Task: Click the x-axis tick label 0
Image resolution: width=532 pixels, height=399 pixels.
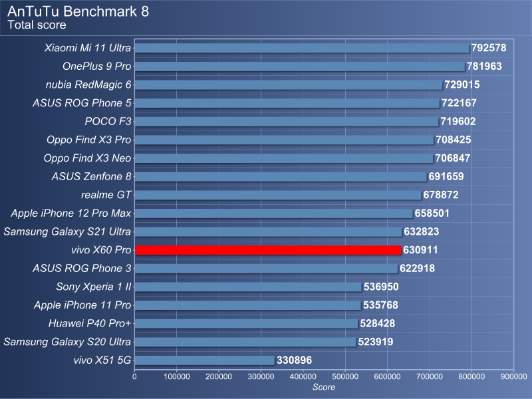Action: tap(135, 376)
